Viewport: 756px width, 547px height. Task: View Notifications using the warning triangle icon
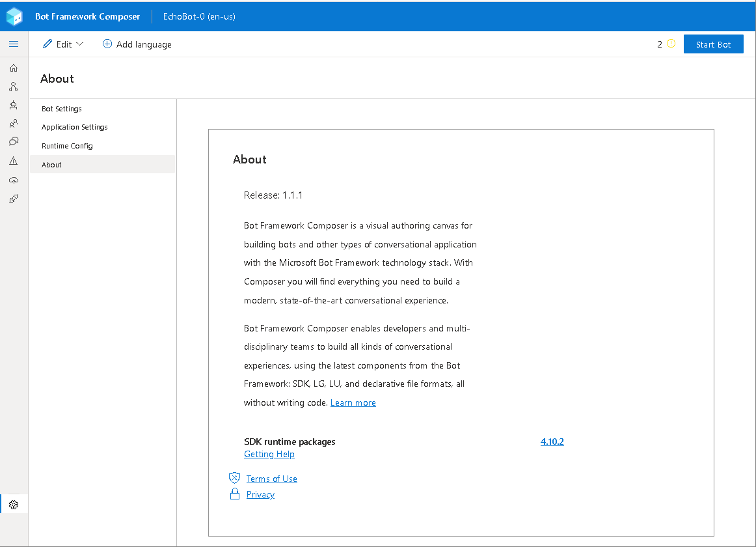(14, 160)
